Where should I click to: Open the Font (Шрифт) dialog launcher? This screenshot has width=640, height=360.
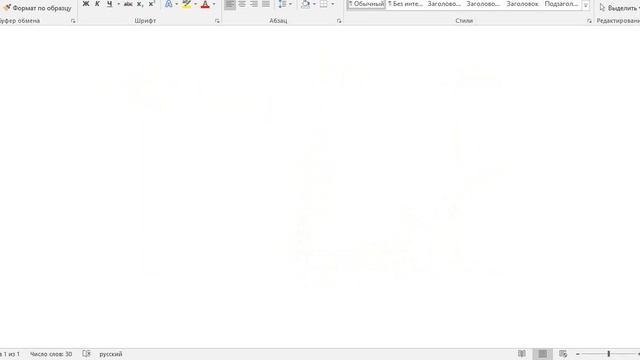[217, 21]
